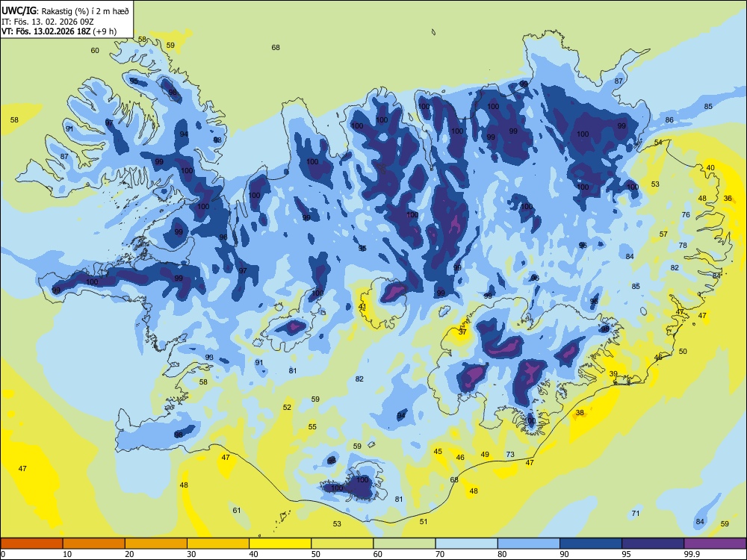Image resolution: width=747 pixels, height=560 pixels.
Task: Click the map value '49' in the south
Action: point(485,454)
